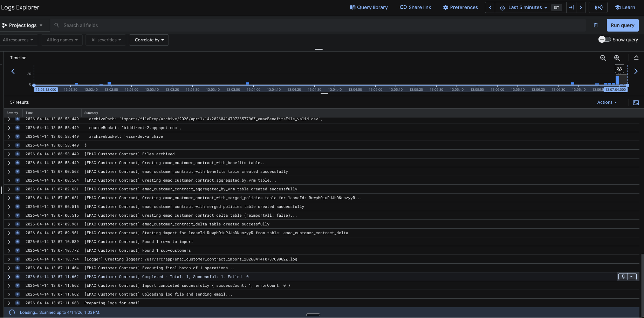The image size is (644, 318).
Task: Click the query pane collapse handle
Action: [x=319, y=49]
